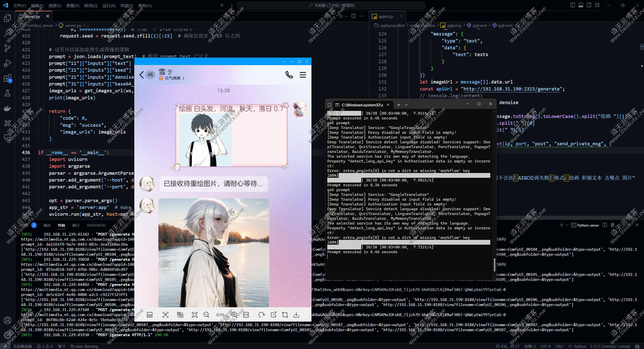Open the chat hamburger menu
644x349 pixels.
click(303, 75)
